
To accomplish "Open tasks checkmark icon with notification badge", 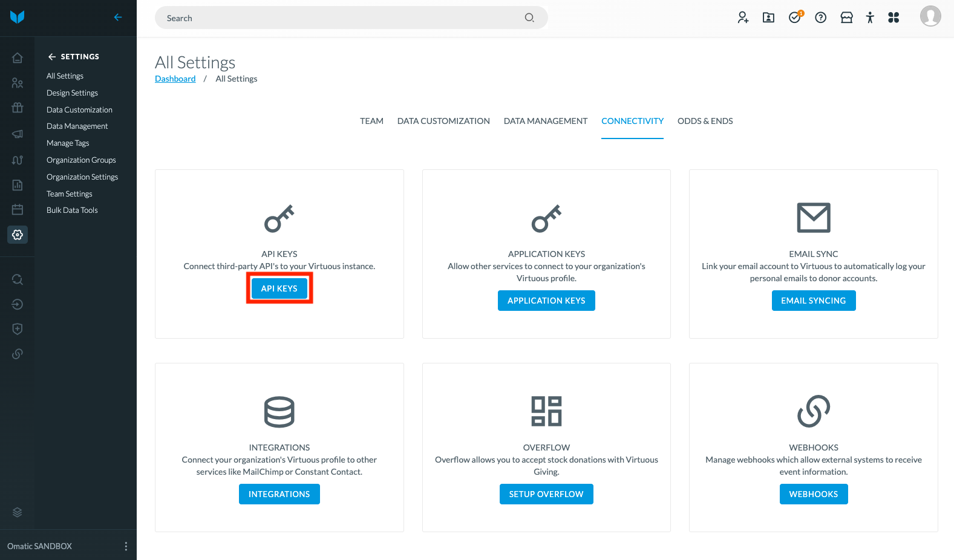I will click(795, 17).
